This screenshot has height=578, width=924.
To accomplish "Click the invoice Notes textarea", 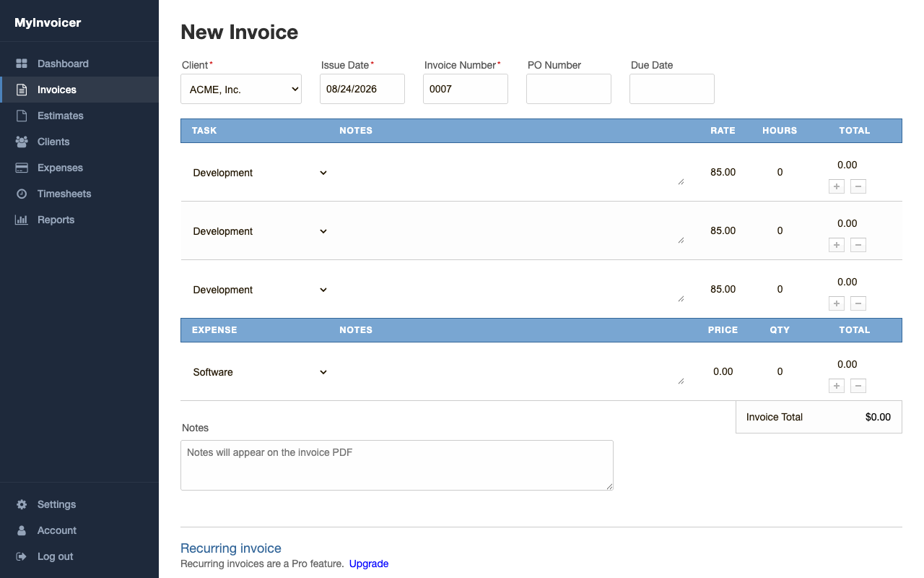I will [397, 465].
